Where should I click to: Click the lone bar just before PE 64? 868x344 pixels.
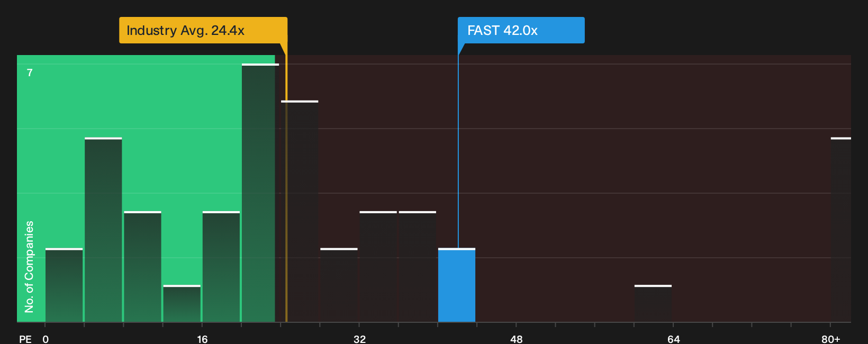pos(653,304)
